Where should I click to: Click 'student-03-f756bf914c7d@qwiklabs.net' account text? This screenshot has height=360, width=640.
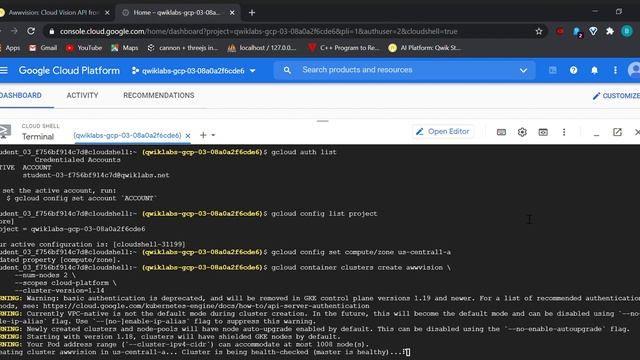[x=96, y=175]
